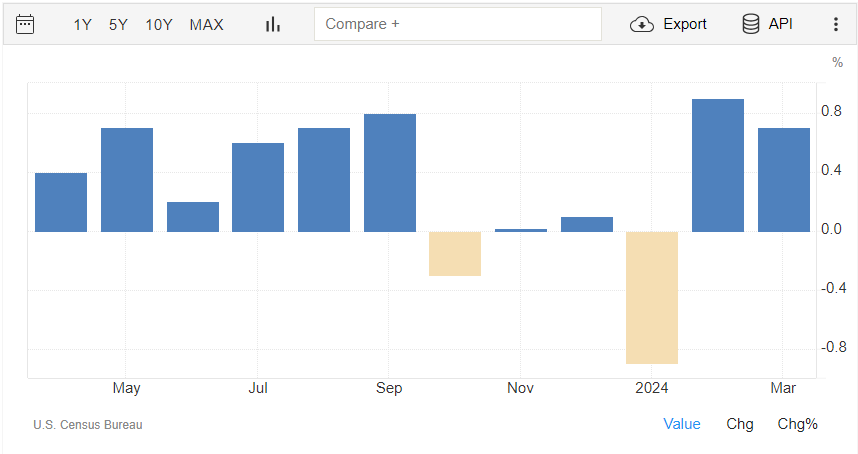
Task: Show the MAX time range
Action: coord(206,24)
